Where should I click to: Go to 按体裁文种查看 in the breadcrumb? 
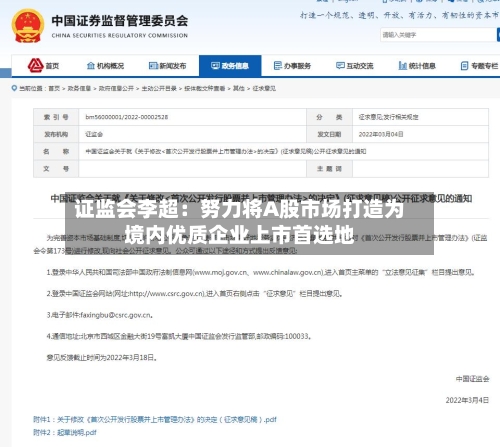[205, 88]
